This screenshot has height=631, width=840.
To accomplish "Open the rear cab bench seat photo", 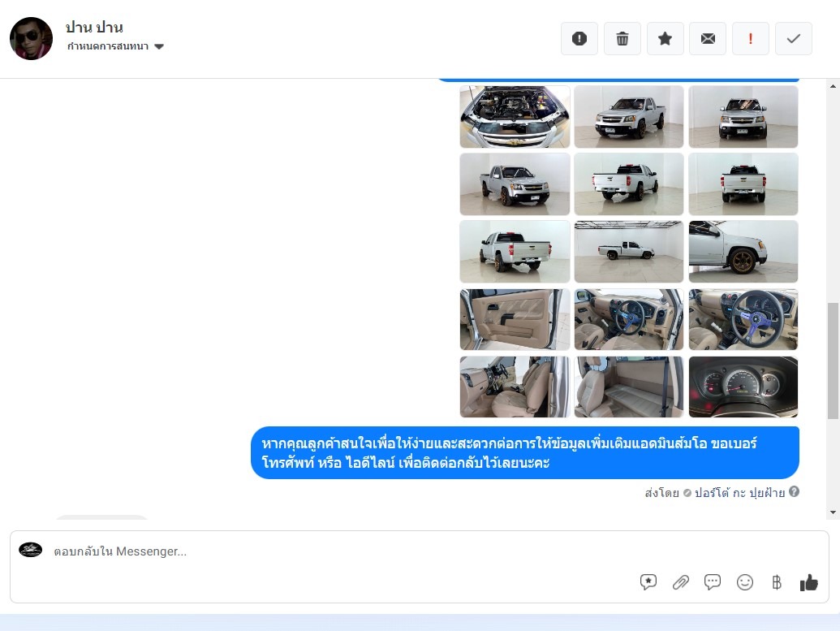I will (x=629, y=387).
